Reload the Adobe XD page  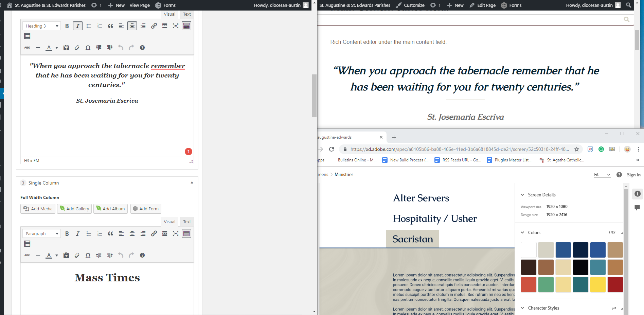pyautogui.click(x=332, y=149)
